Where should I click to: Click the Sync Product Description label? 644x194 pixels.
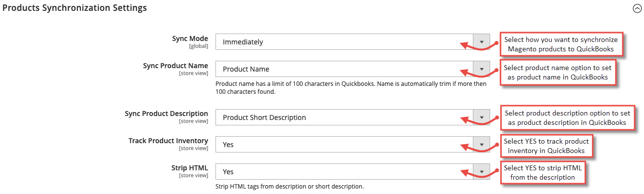click(x=167, y=114)
